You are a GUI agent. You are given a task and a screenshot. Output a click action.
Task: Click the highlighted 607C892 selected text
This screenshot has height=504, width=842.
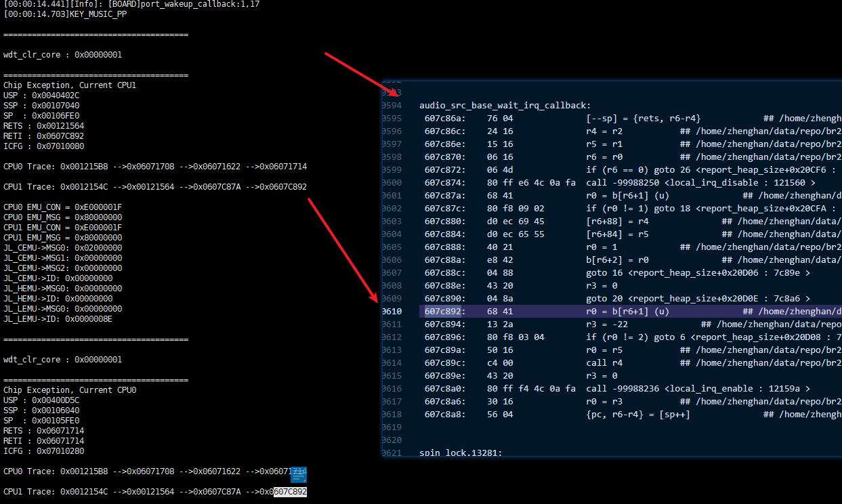[x=290, y=492]
